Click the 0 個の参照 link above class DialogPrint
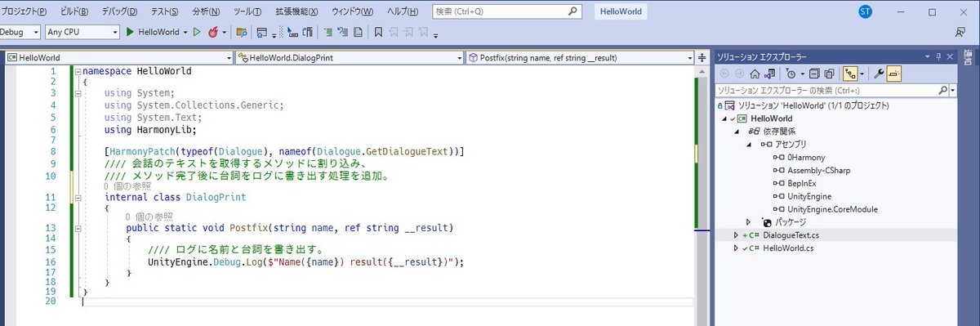 (128, 186)
